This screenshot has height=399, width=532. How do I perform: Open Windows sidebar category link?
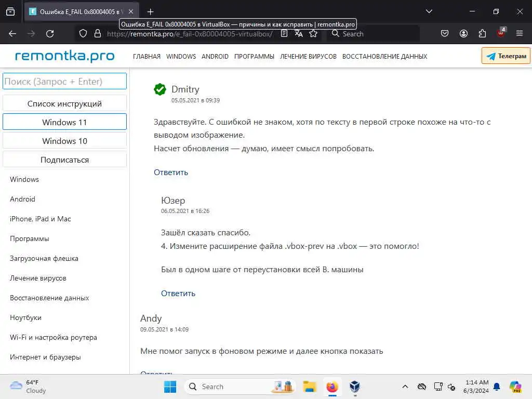(24, 179)
